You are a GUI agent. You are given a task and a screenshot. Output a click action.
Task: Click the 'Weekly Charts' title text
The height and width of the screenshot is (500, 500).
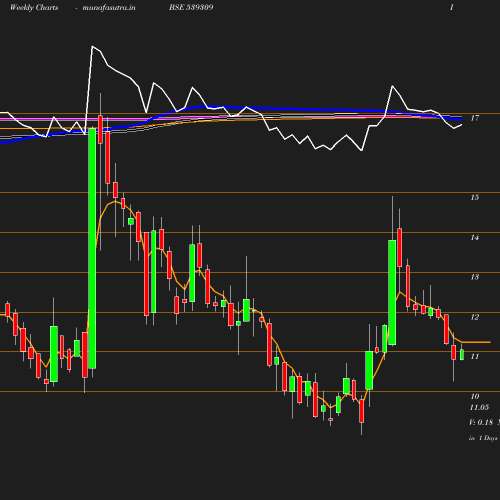pos(34,7)
